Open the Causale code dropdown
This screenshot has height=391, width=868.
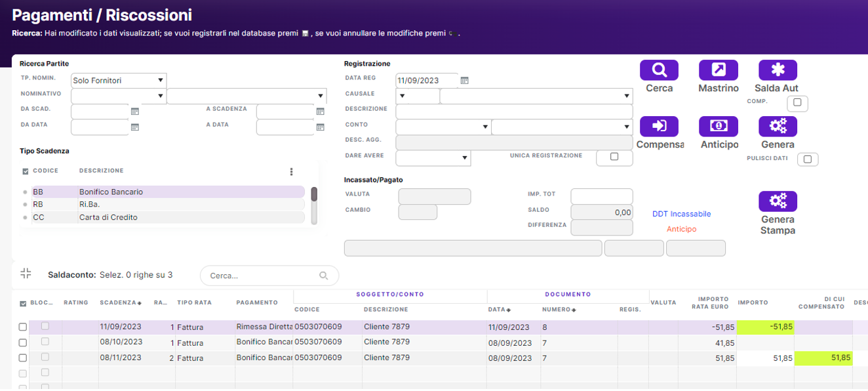403,96
